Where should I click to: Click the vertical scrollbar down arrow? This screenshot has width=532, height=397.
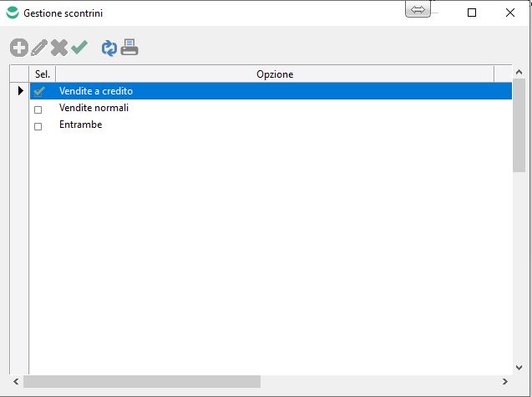tap(519, 367)
